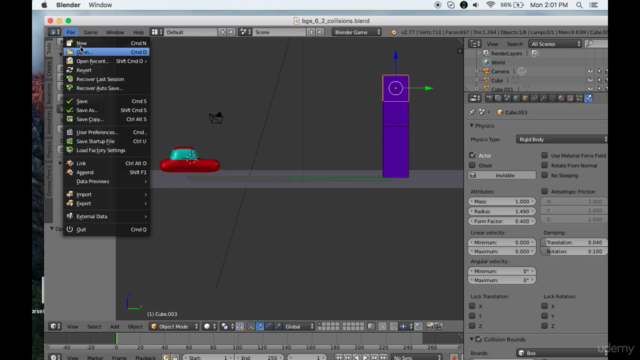Open the Particles properties tab
The image size is (640, 360).
tap(579, 98)
